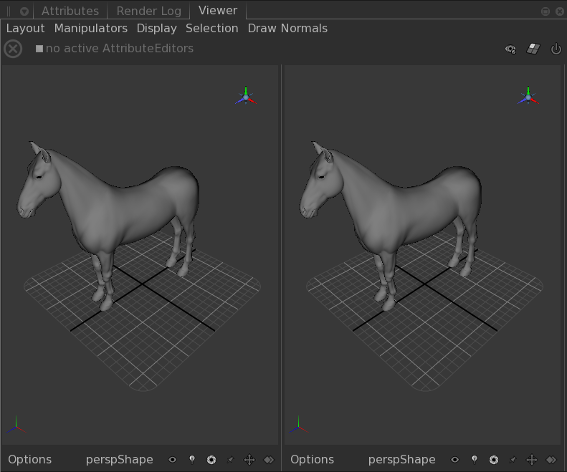567x472 pixels.
Task: Click the ring-shaped icon in the left viewport bar
Action: click(x=212, y=460)
